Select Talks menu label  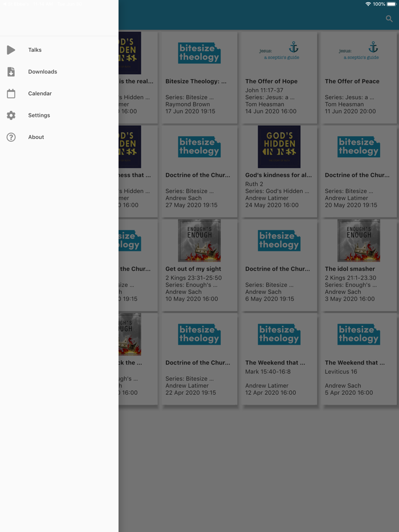pos(35,50)
